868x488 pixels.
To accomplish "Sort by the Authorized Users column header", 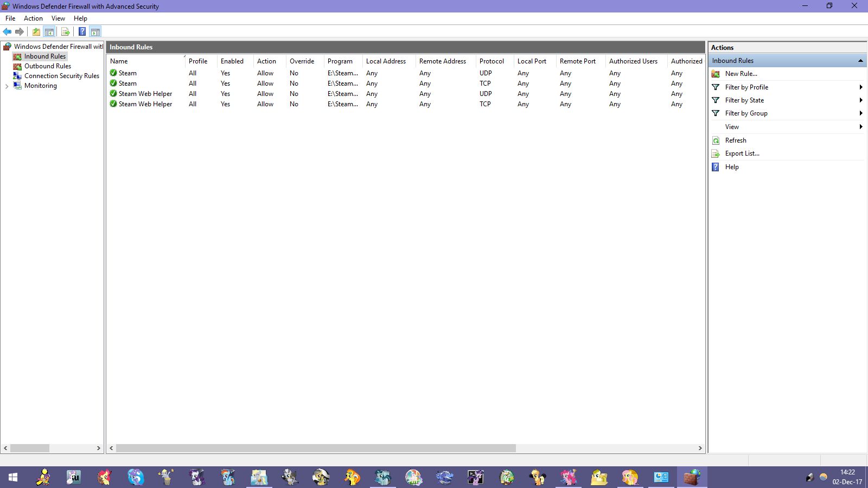I will click(x=636, y=61).
